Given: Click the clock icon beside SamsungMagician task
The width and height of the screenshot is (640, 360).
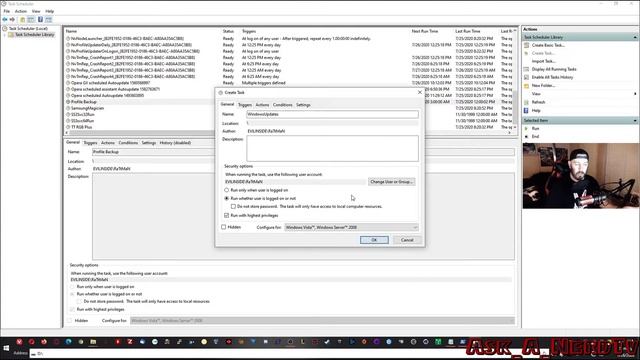Looking at the screenshot, I should [x=68, y=108].
